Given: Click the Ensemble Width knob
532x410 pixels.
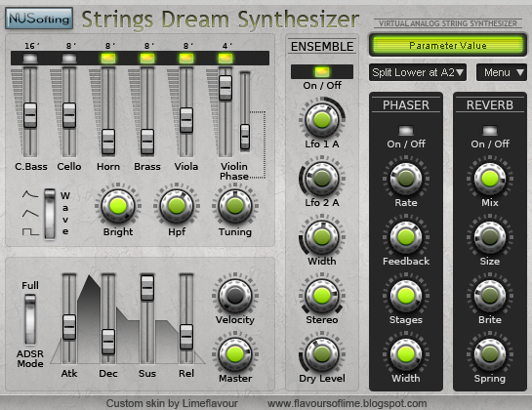Looking at the screenshot, I should pyautogui.click(x=322, y=237).
